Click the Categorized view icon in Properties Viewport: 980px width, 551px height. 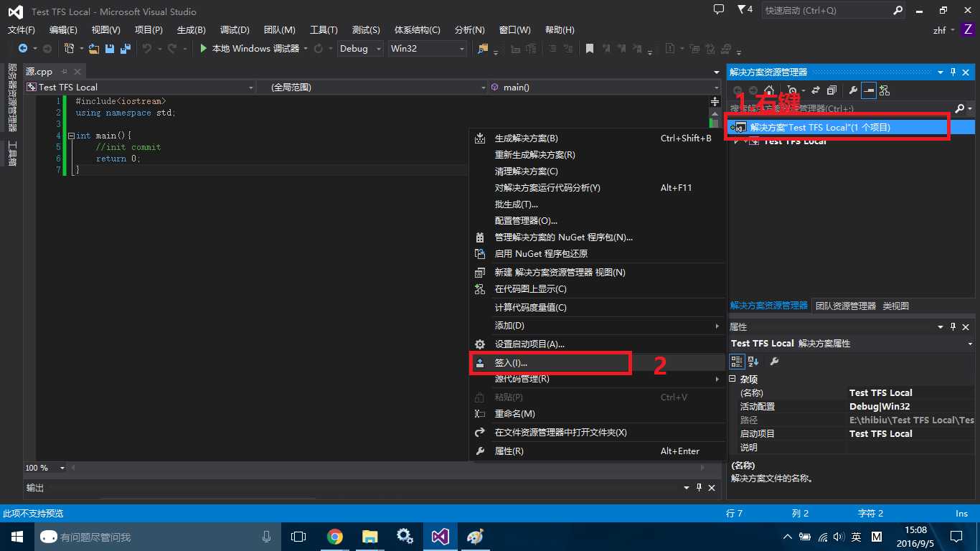(737, 361)
